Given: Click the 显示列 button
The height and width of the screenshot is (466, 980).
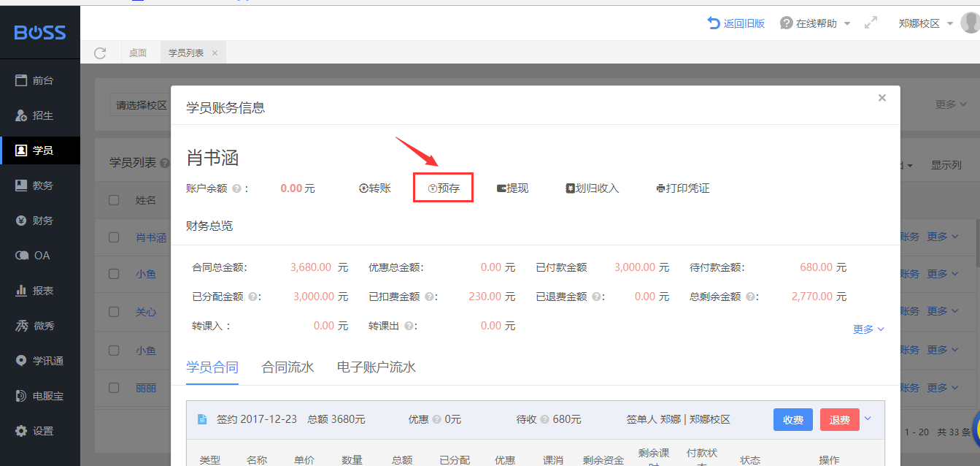Looking at the screenshot, I should point(946,165).
